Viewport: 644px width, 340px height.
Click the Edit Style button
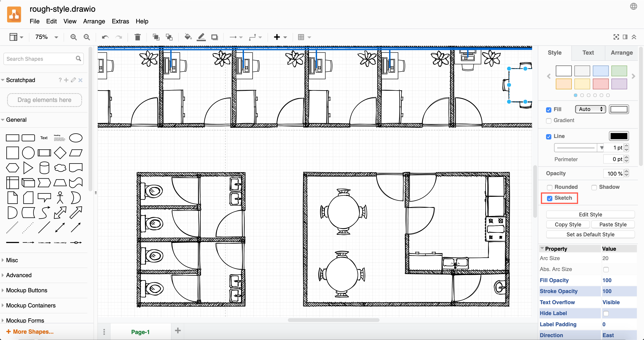click(590, 214)
